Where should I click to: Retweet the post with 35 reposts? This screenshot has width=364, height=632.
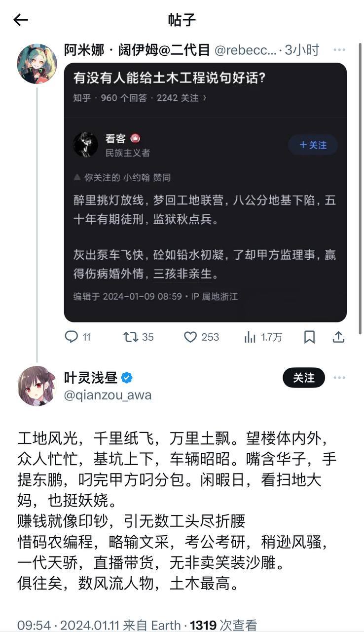[139, 337]
